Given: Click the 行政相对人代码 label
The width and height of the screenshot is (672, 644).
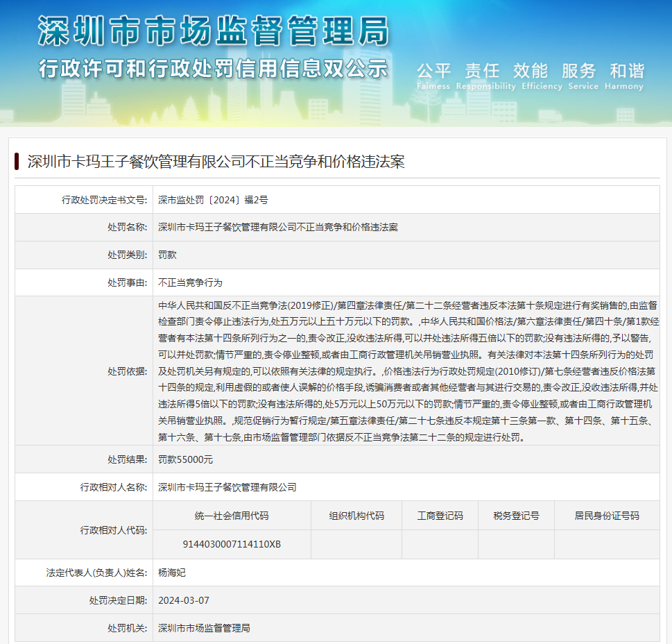Looking at the screenshot, I should pos(114,530).
